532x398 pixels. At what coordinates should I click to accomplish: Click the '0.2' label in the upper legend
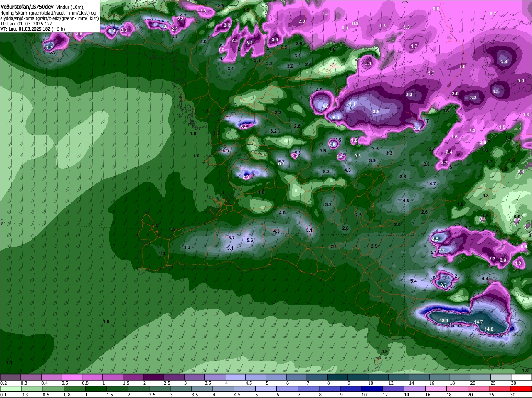tap(3, 383)
